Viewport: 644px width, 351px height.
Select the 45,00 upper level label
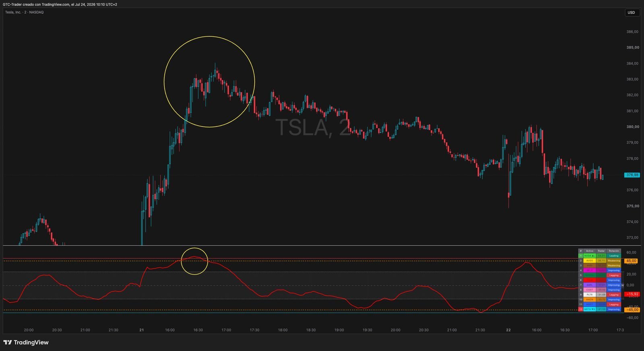(x=631, y=261)
